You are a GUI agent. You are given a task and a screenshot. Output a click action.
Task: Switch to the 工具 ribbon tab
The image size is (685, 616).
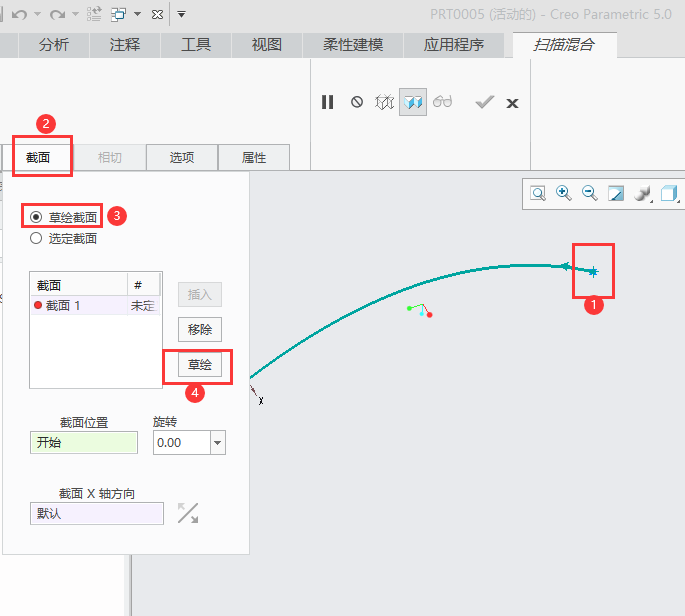pyautogui.click(x=196, y=45)
